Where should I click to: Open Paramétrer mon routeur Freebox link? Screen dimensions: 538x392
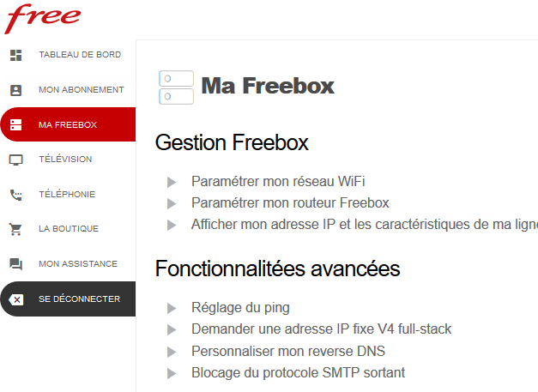(290, 203)
